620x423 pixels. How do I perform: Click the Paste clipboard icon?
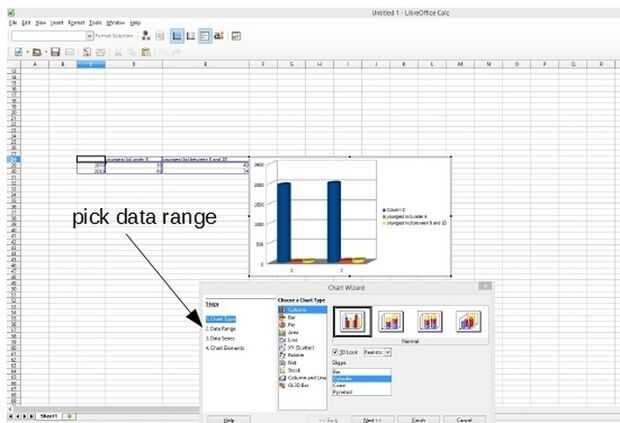(x=146, y=52)
